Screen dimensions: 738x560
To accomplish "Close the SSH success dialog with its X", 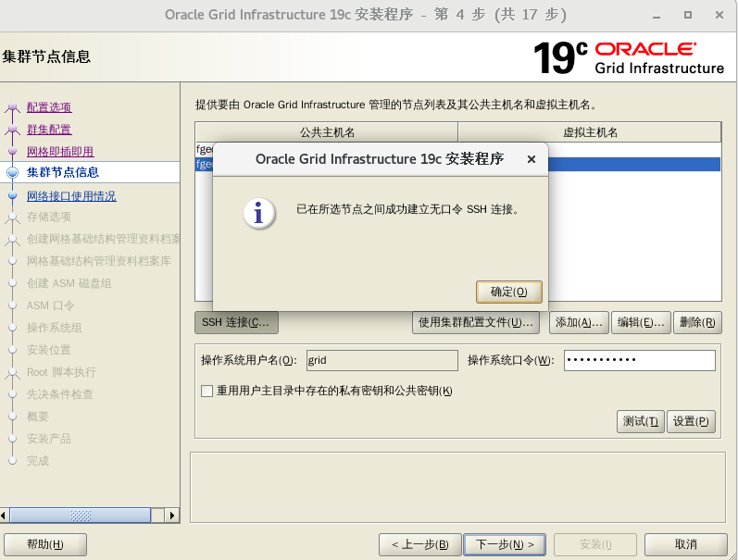I will pyautogui.click(x=532, y=159).
